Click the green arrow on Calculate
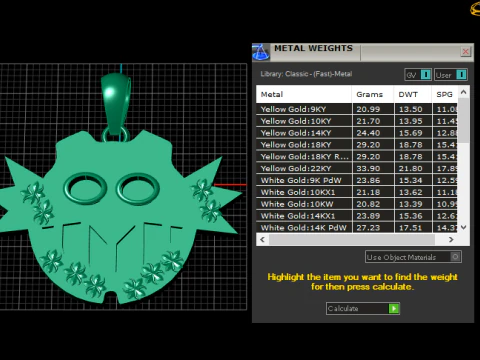This screenshot has width=480, height=360. (x=394, y=308)
